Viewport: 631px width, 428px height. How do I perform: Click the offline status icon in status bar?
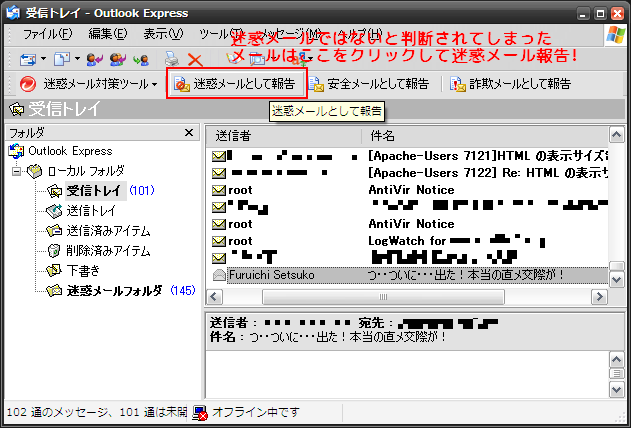coord(200,412)
